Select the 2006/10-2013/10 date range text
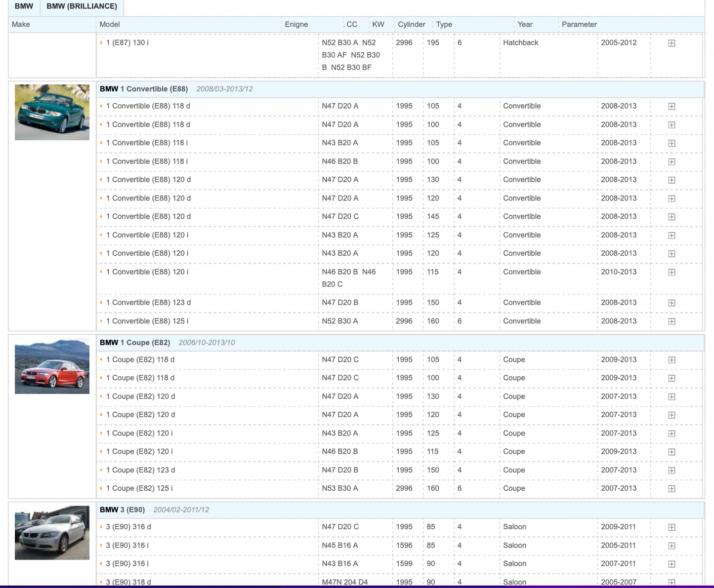The width and height of the screenshot is (714, 588). (207, 343)
